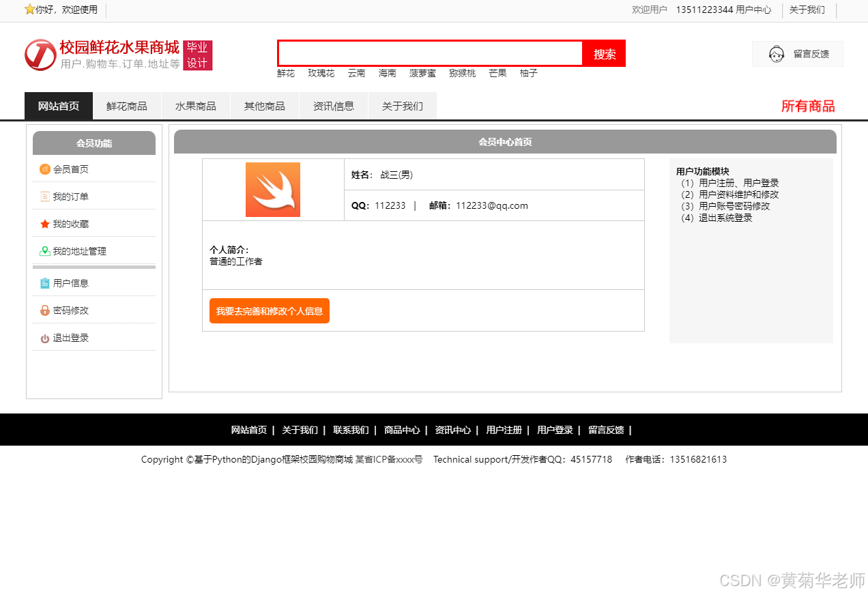Screen dimensions: 868x595
Task: Click 资讯中心 in the footer bar
Action: pos(453,430)
